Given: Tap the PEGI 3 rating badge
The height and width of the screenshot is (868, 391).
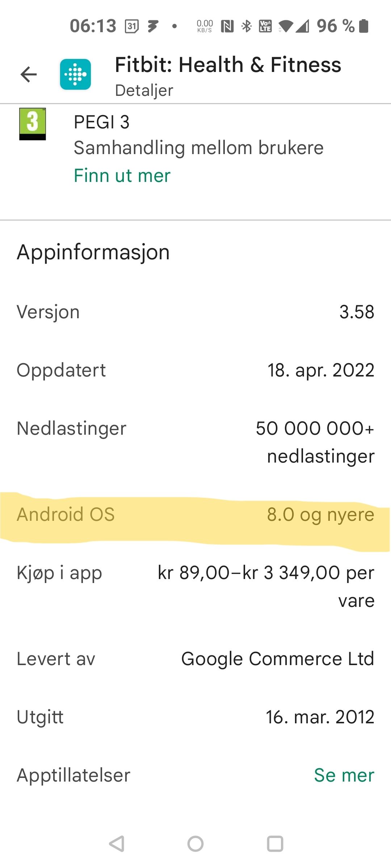Looking at the screenshot, I should pos(33,124).
